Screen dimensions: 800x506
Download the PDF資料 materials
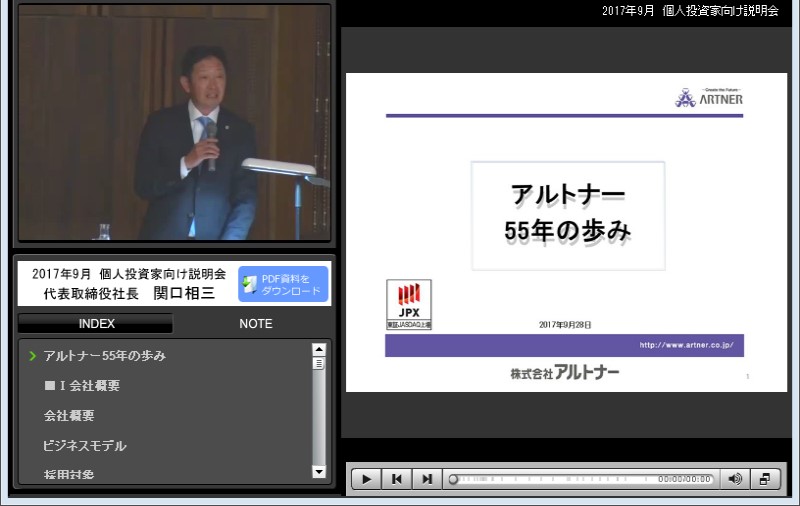click(283, 284)
